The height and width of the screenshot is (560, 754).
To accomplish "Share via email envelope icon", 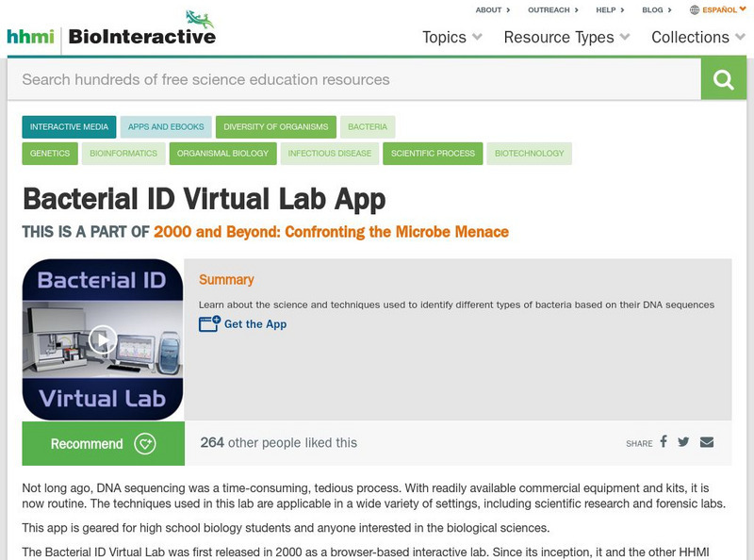I will pyautogui.click(x=706, y=441).
